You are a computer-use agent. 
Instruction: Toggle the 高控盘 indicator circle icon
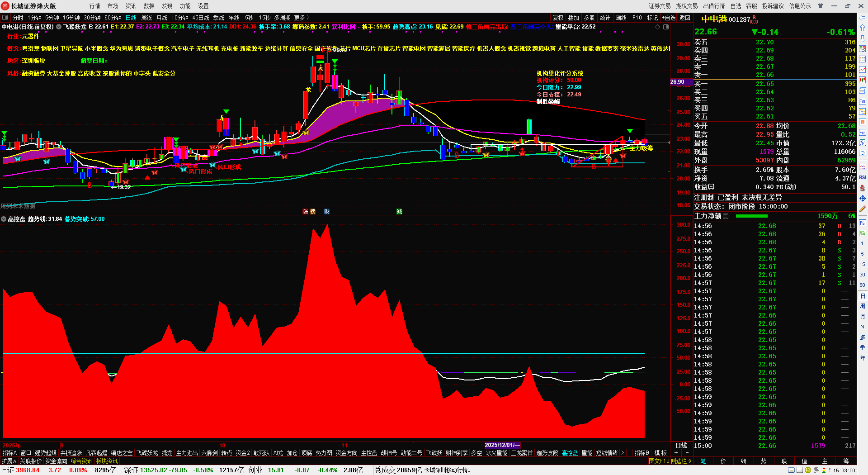(x=4, y=219)
